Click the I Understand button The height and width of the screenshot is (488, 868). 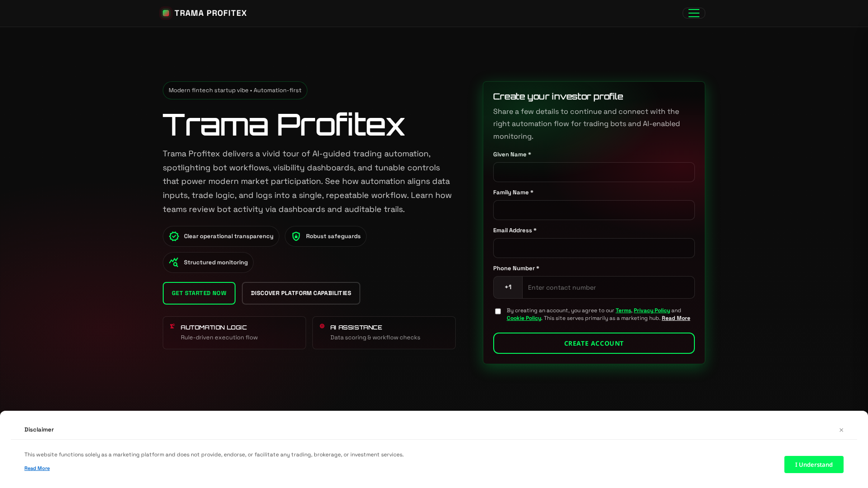coord(814,464)
